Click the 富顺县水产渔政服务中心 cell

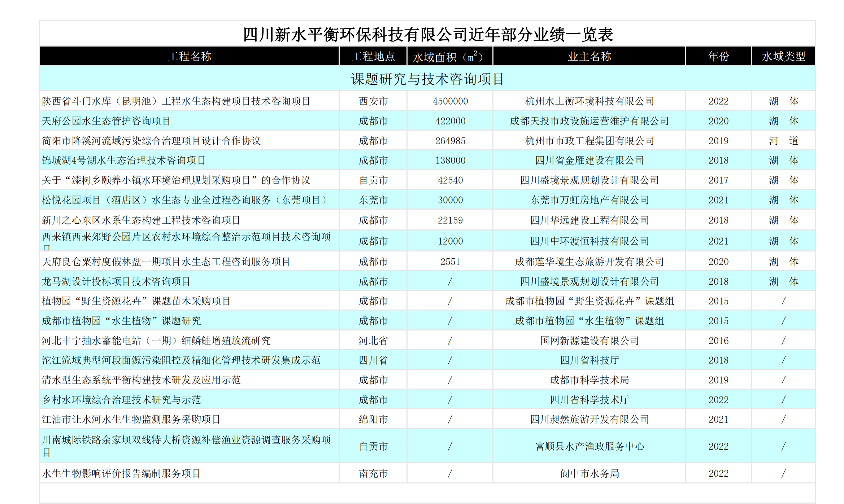[588, 446]
